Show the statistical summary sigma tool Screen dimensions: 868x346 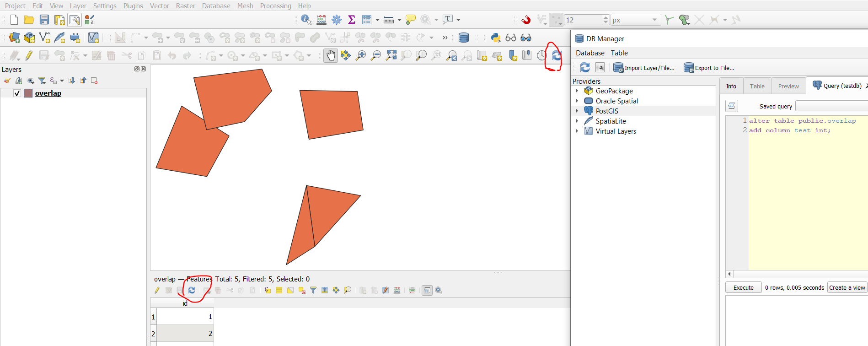click(352, 20)
